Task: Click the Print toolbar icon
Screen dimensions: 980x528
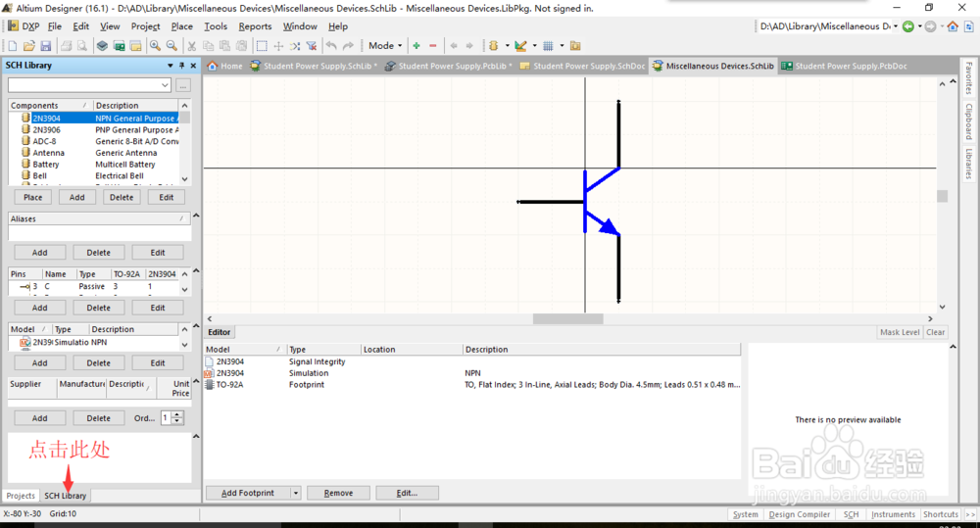Action: (x=67, y=46)
